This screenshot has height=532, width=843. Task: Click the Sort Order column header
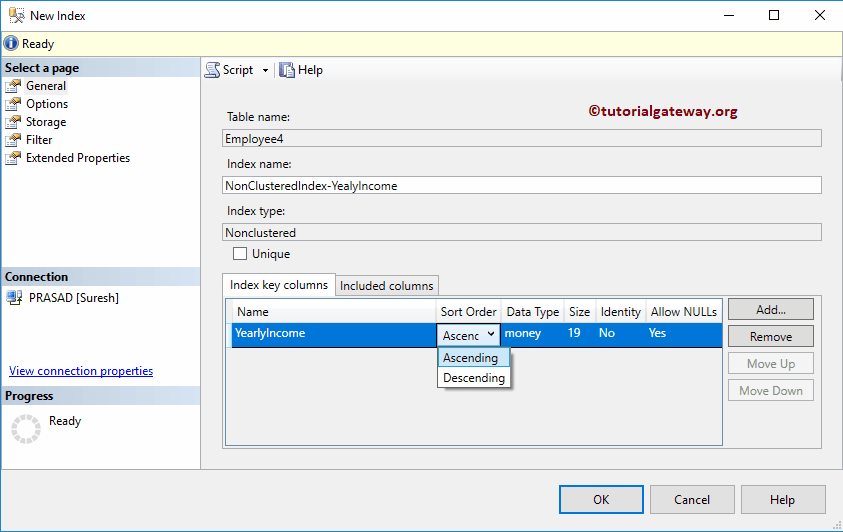(468, 312)
